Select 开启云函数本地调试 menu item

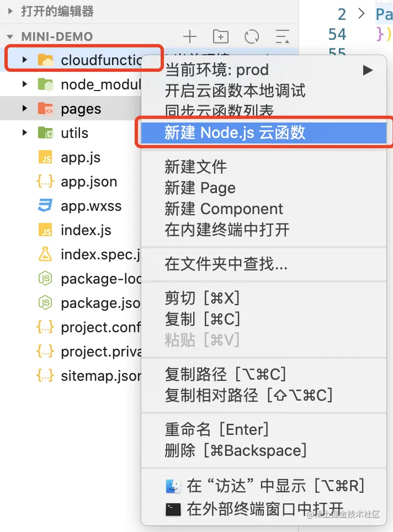pos(235,91)
